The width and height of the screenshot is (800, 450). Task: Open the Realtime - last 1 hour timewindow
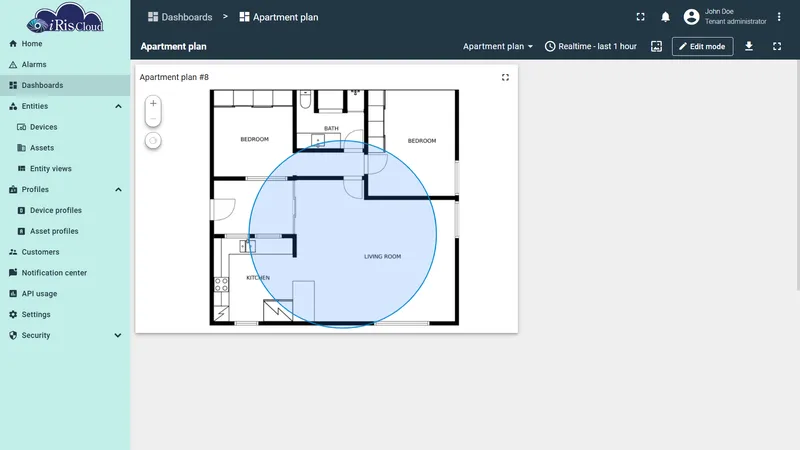tap(591, 46)
